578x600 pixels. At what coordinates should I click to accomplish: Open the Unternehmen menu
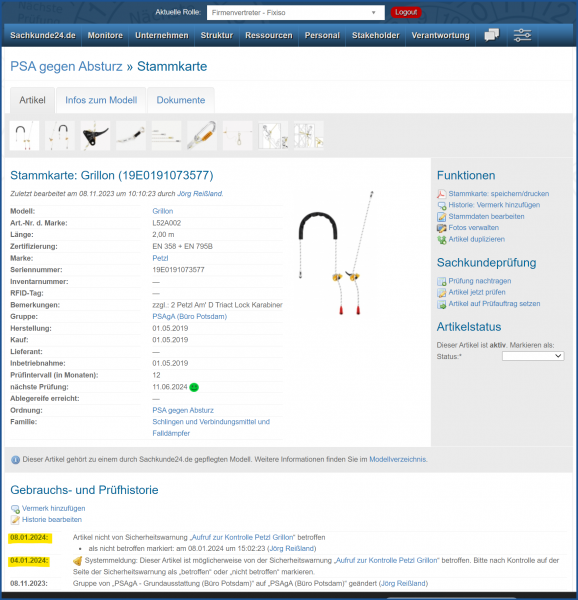162,35
